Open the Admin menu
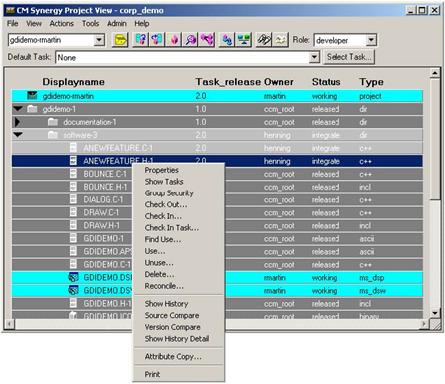 pos(117,24)
